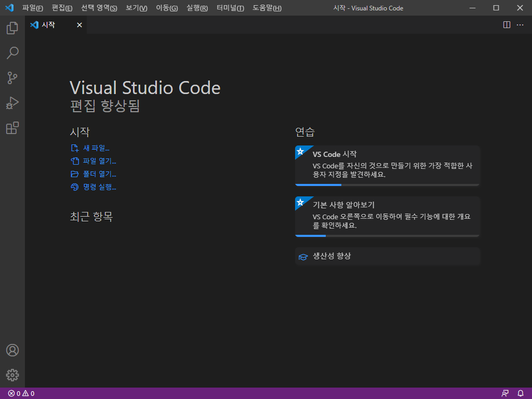Screen dimensions: 532x399
Task: Click the 연습 heading
Action: pos(305,131)
